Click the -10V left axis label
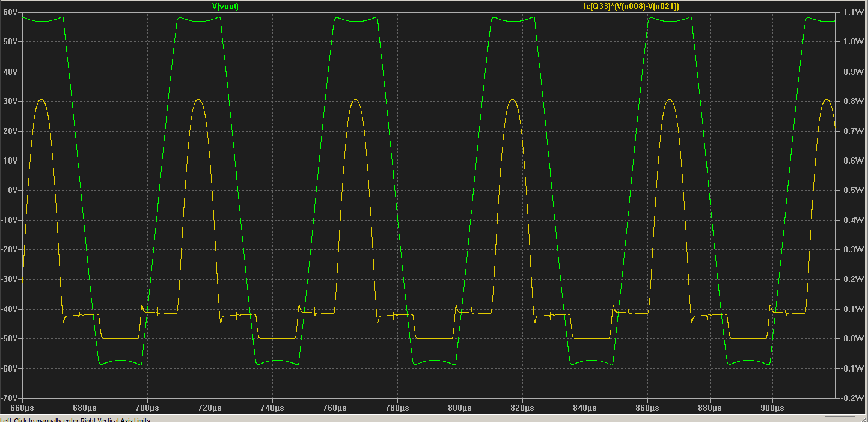Screen dimensions: 868x422 pyautogui.click(x=11, y=220)
